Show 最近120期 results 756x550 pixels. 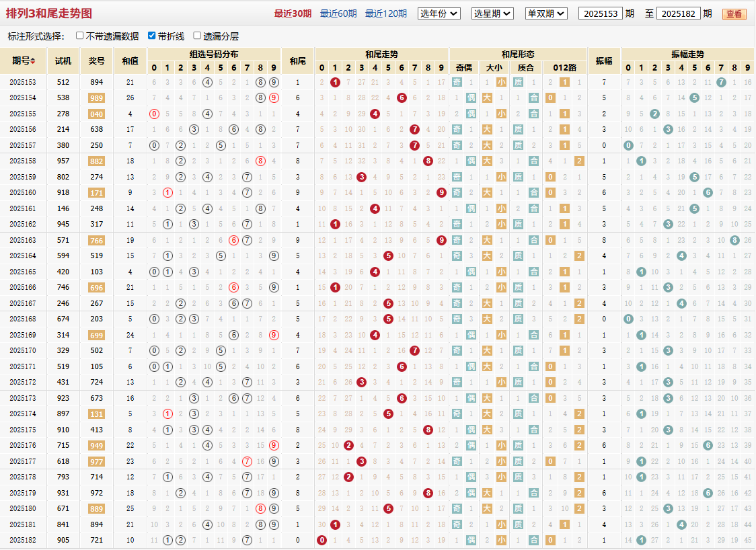click(385, 13)
